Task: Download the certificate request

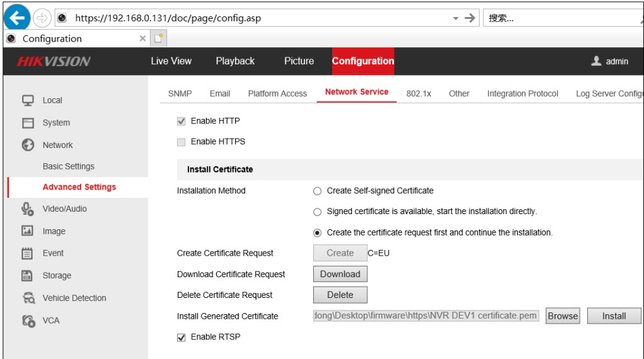Action: point(340,274)
